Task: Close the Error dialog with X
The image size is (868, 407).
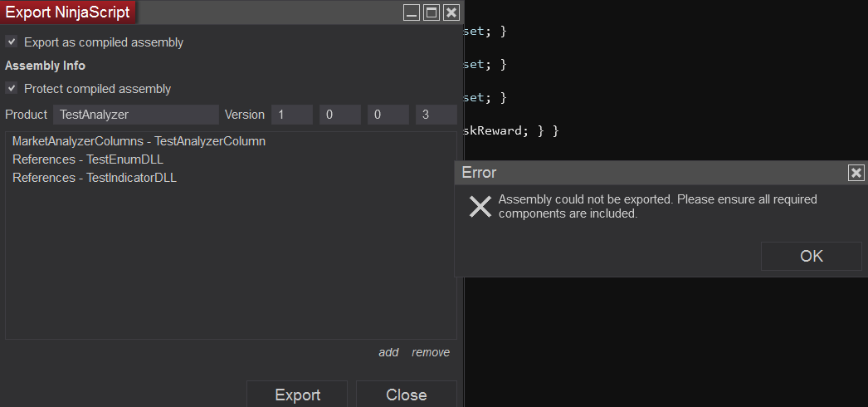Action: click(856, 173)
